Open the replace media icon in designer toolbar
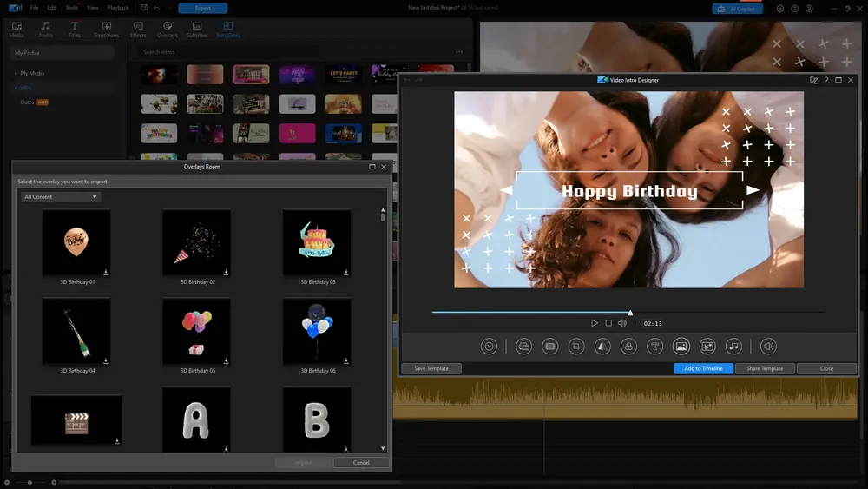The width and height of the screenshot is (868, 489). (523, 347)
